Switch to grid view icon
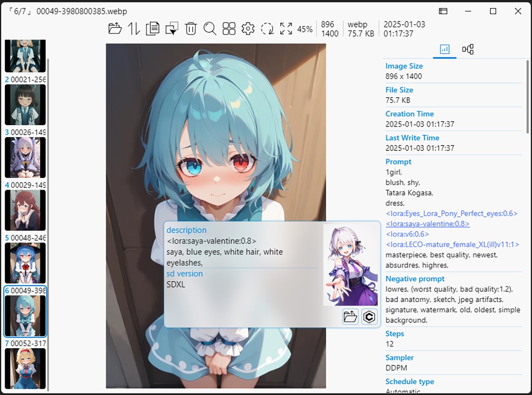The height and width of the screenshot is (395, 532). 229,28
